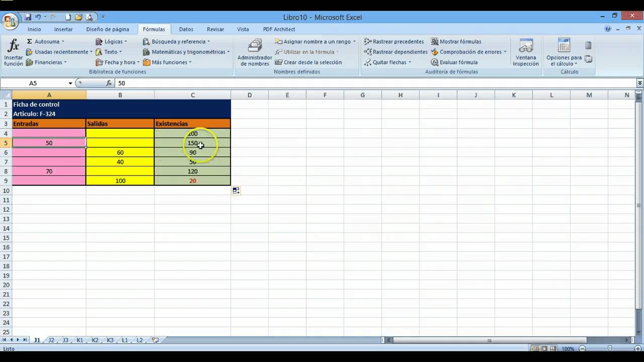Open the PDF Architect tab

click(x=279, y=29)
